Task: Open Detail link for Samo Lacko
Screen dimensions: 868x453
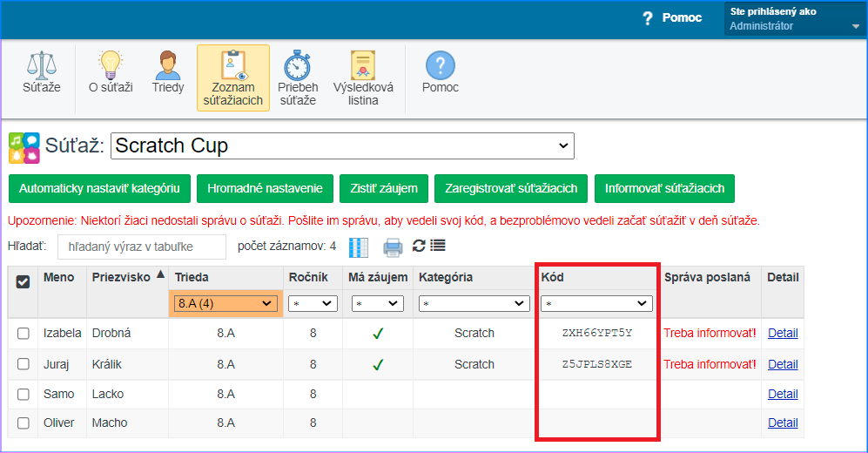Action: (783, 394)
